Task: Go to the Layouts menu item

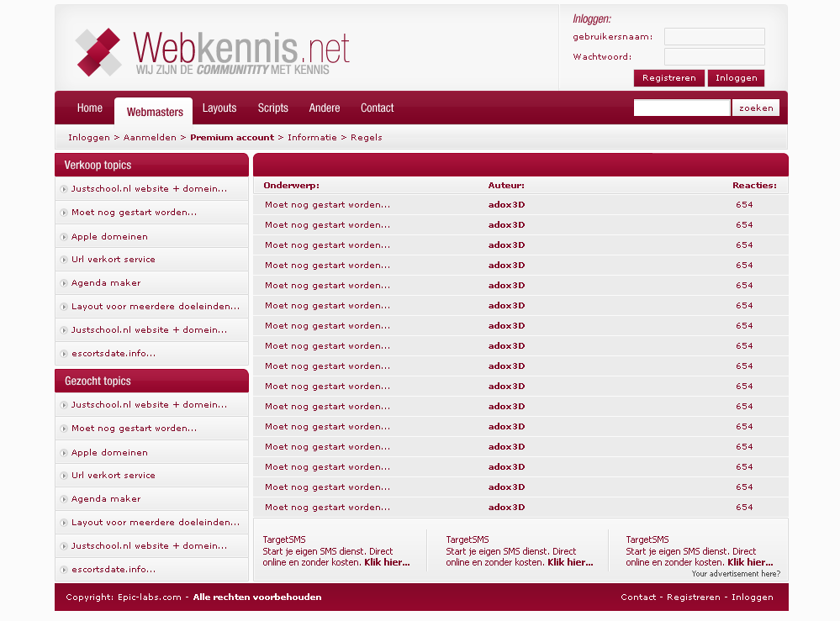Action: (219, 108)
